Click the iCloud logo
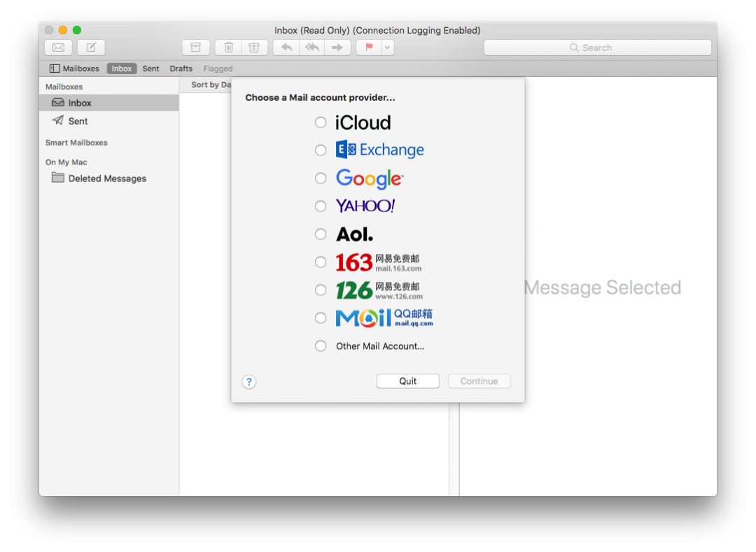Screen dimensions: 756x552 tap(363, 122)
